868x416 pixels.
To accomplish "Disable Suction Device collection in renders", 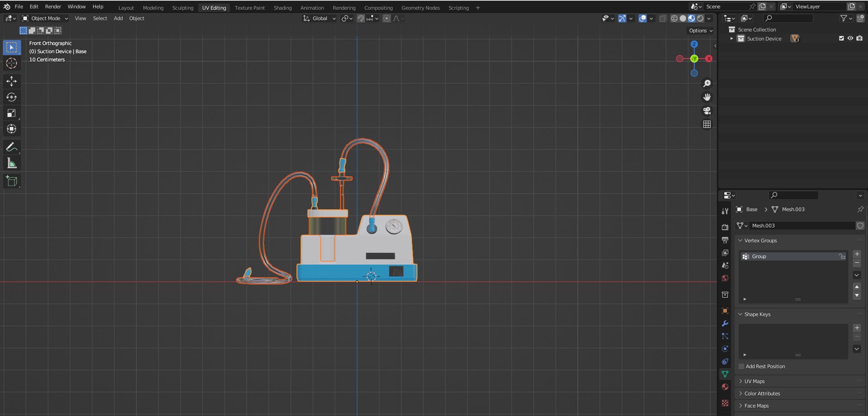I will (x=859, y=38).
